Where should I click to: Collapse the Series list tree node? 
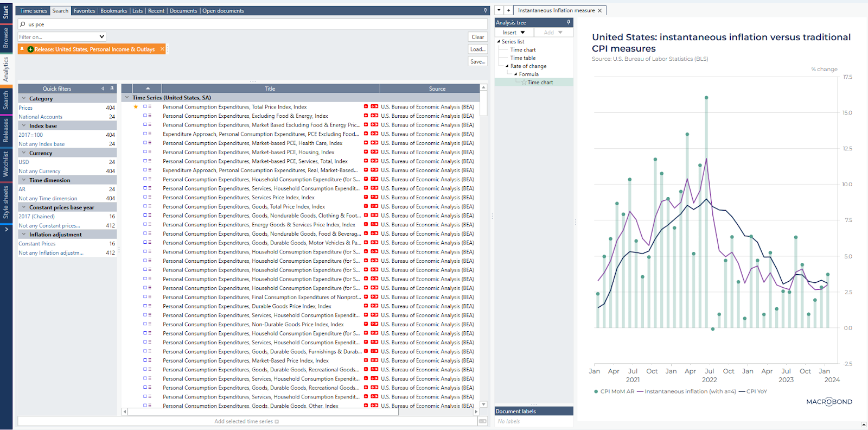tap(499, 41)
